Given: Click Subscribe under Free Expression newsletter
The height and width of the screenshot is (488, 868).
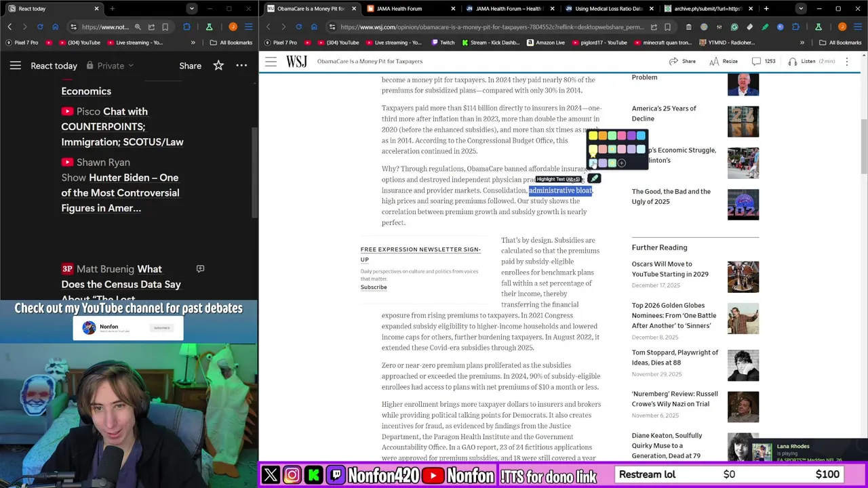Looking at the screenshot, I should 374,287.
